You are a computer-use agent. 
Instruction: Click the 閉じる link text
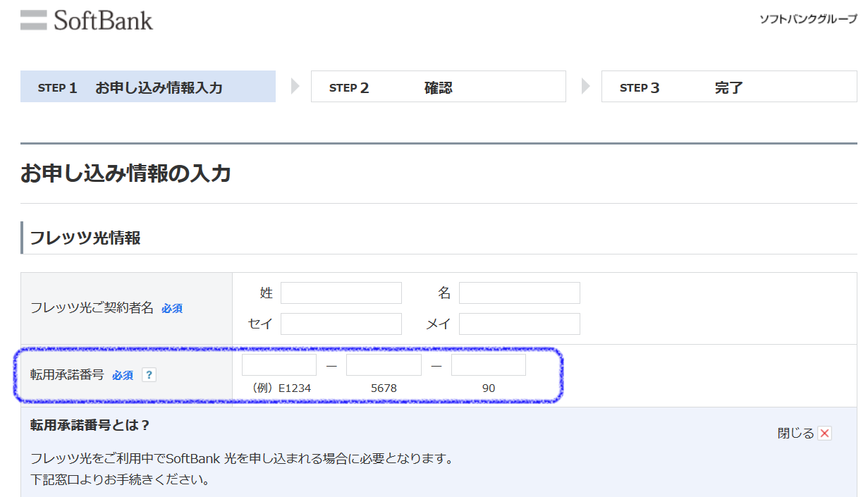pos(795,433)
